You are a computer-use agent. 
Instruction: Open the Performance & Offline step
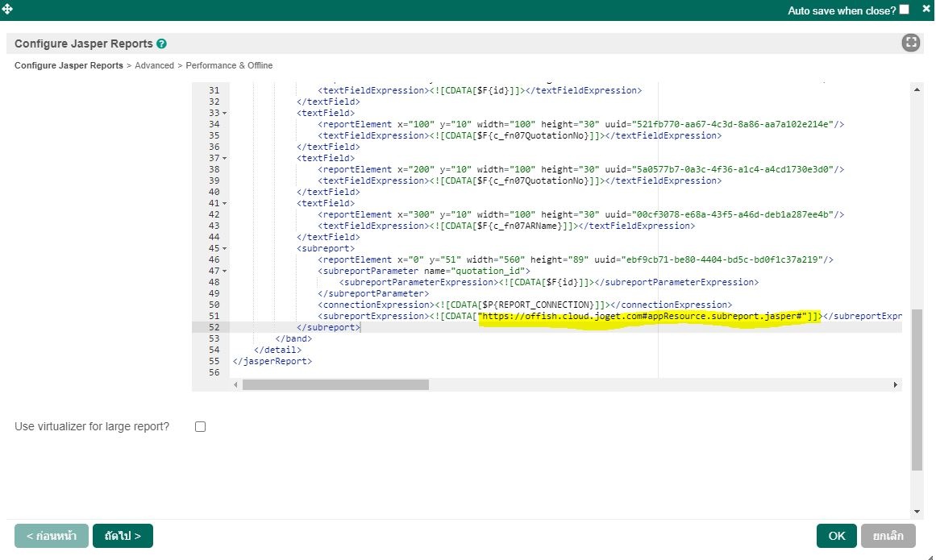click(x=229, y=65)
